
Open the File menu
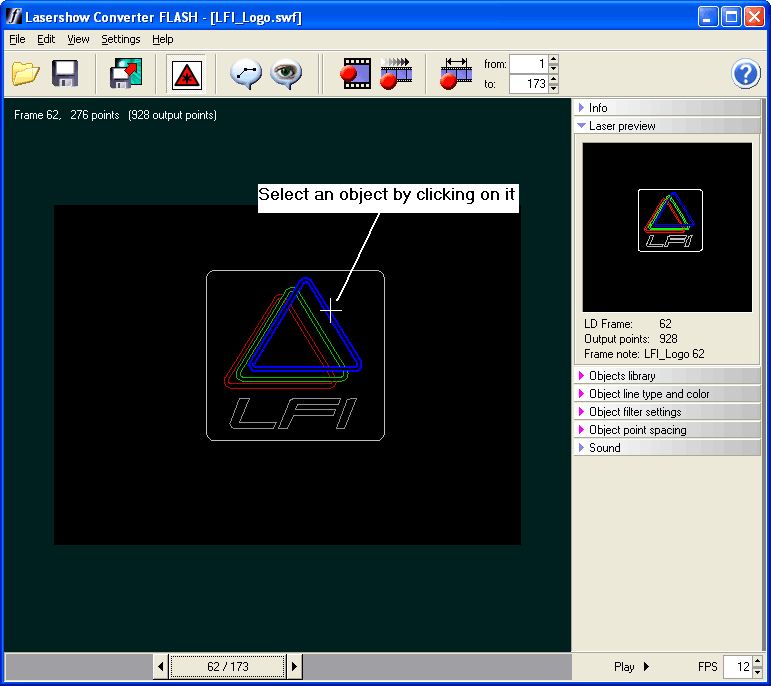coord(17,39)
